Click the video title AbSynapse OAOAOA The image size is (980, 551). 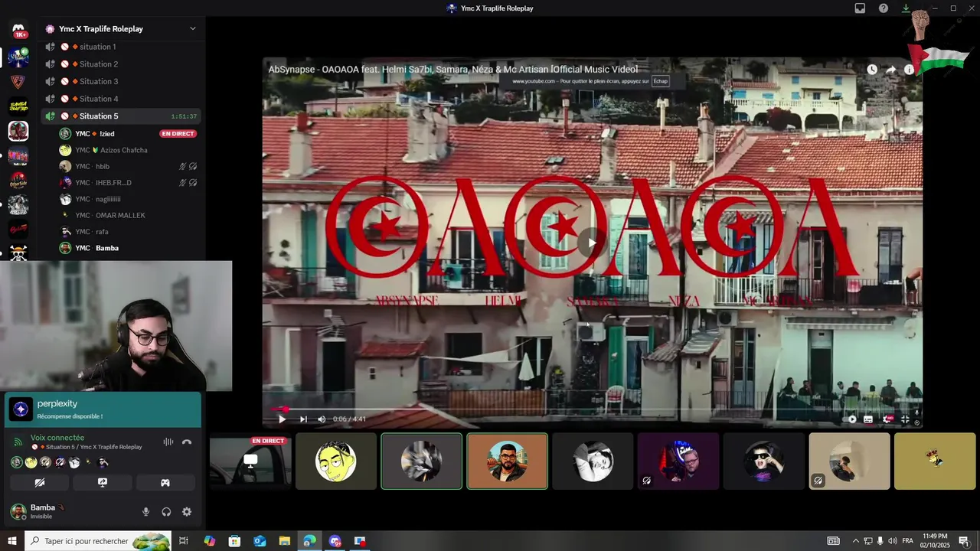pyautogui.click(x=453, y=70)
